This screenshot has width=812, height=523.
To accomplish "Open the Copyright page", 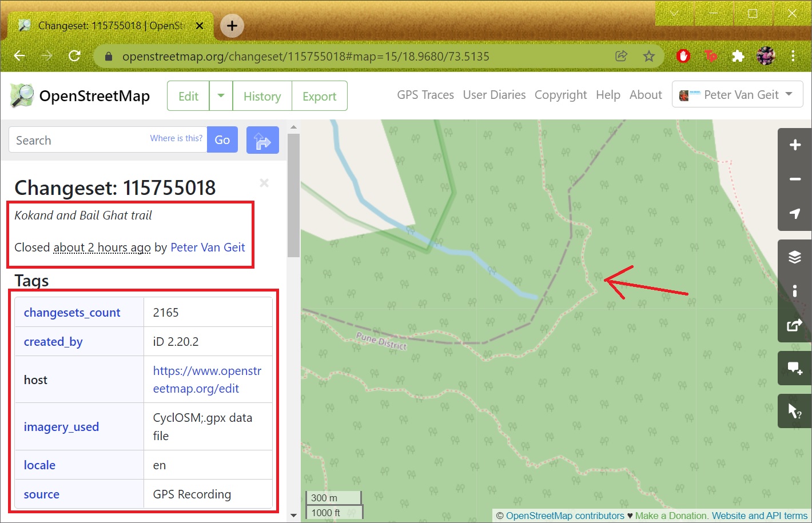I will click(x=560, y=95).
